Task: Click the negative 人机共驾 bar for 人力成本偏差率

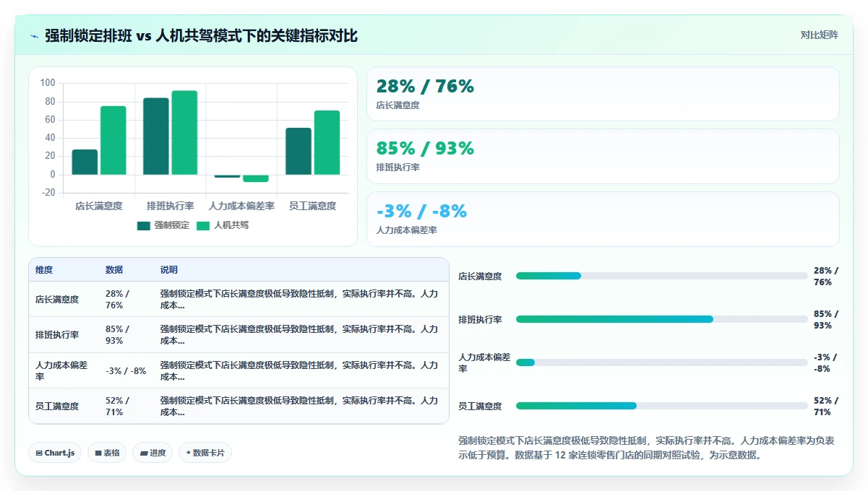Action: (256, 178)
